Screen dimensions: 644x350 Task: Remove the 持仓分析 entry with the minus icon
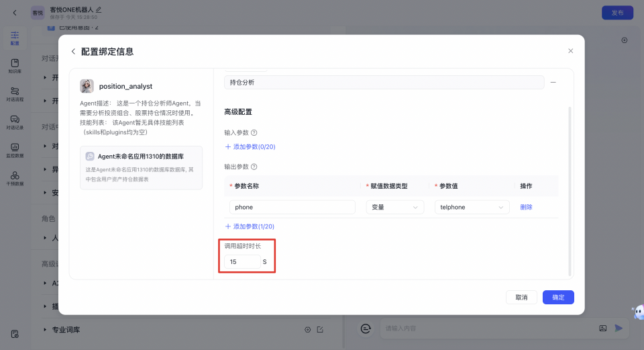click(553, 82)
